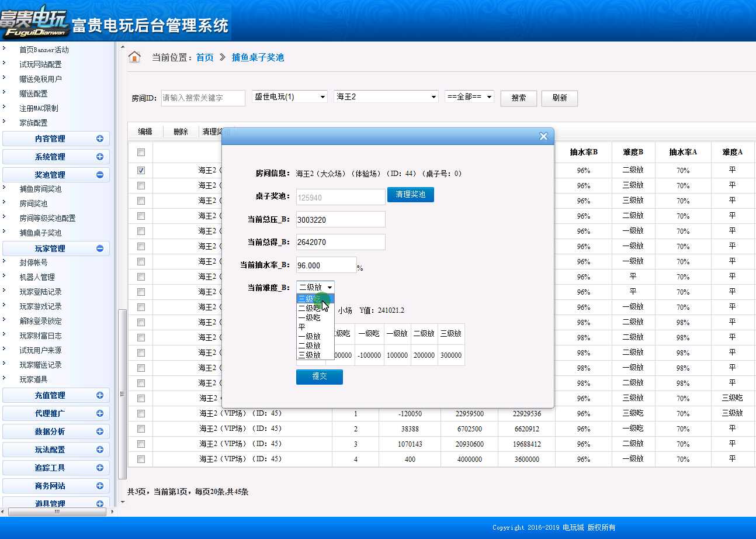Click 编辑 in the table toolbar

(x=145, y=132)
